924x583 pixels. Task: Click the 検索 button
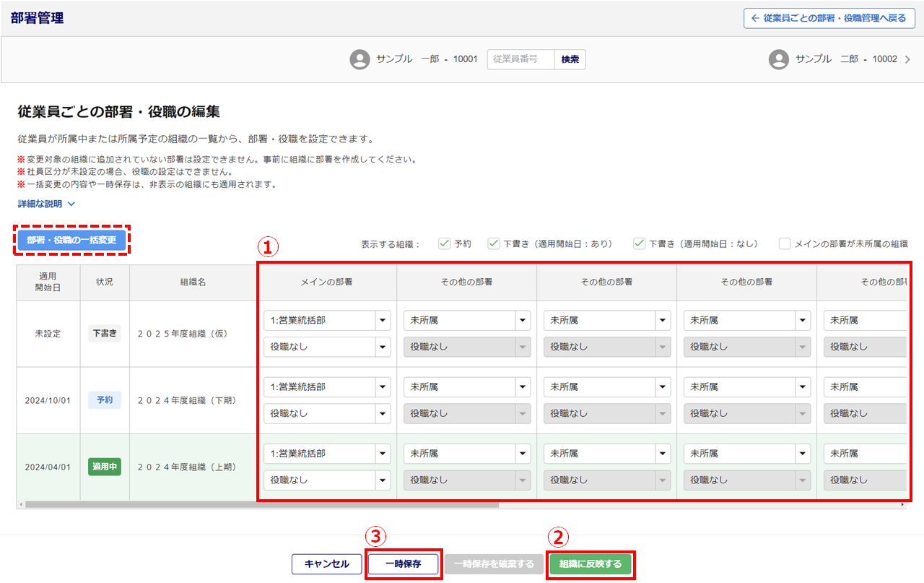[x=570, y=59]
